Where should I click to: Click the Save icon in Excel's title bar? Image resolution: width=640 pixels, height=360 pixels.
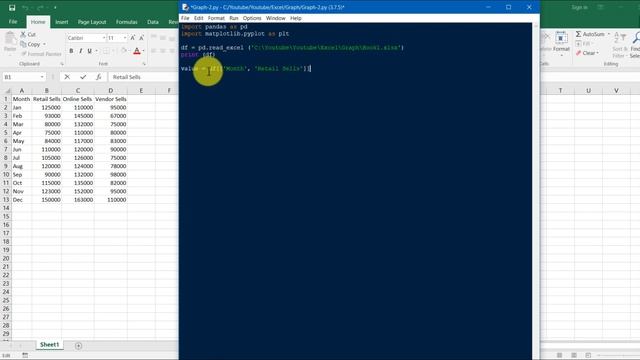(x=12, y=7)
